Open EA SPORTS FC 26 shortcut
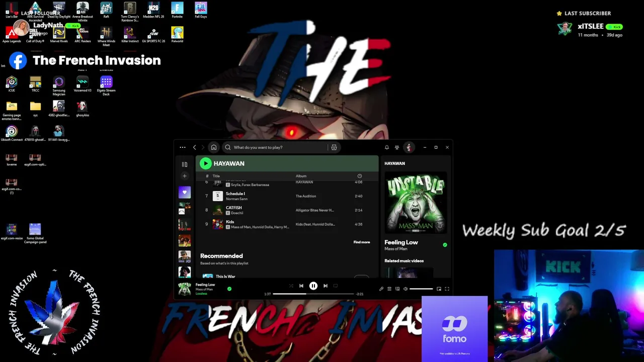644x362 pixels. (153, 35)
